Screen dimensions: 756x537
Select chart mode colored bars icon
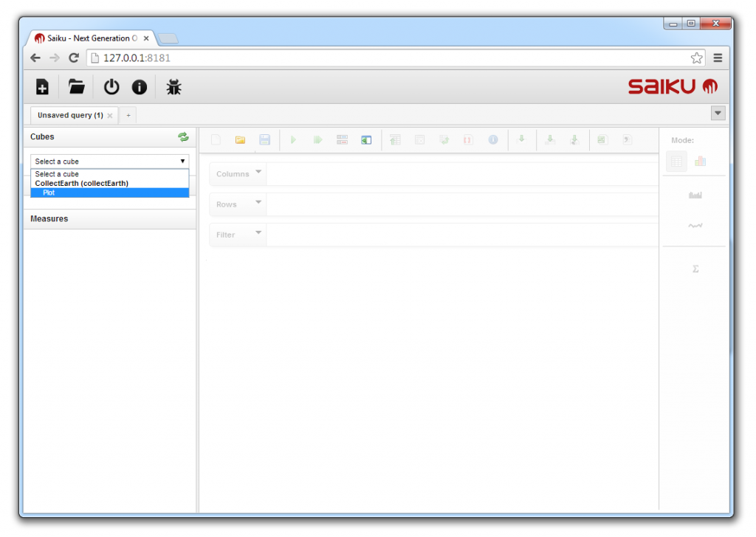(700, 162)
